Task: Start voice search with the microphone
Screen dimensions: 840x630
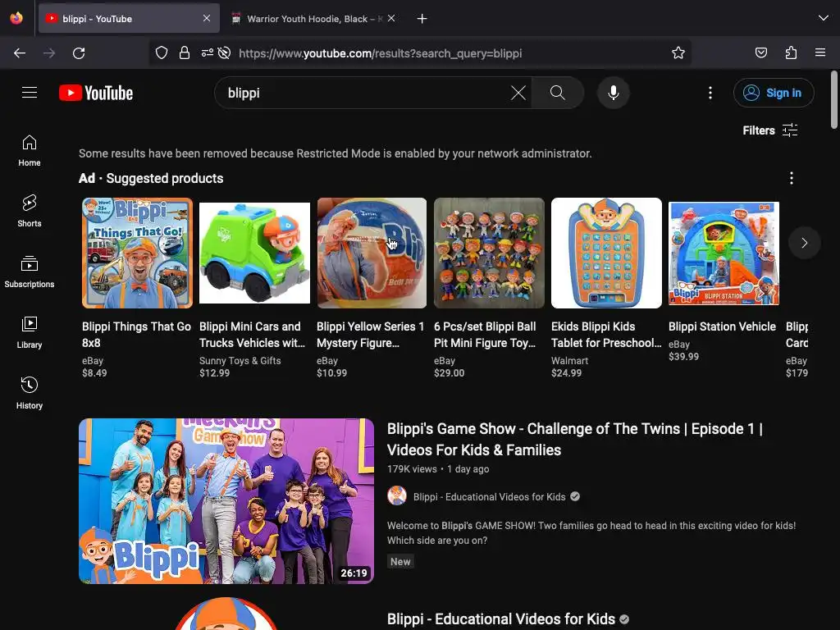Action: click(x=614, y=93)
